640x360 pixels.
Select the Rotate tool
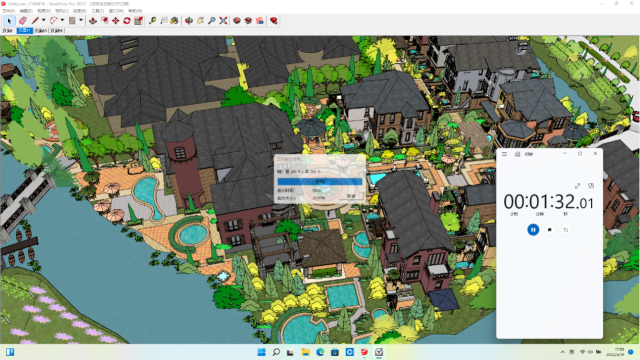tap(127, 20)
